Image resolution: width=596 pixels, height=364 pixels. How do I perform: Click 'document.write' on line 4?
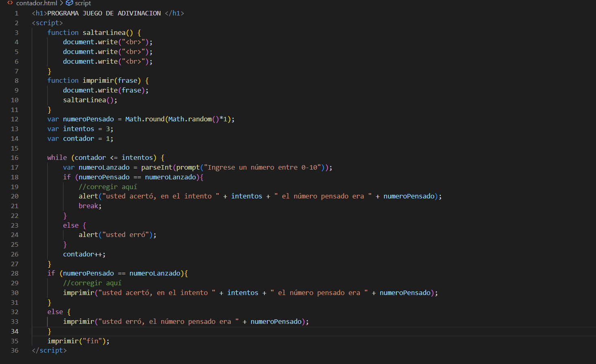click(90, 42)
